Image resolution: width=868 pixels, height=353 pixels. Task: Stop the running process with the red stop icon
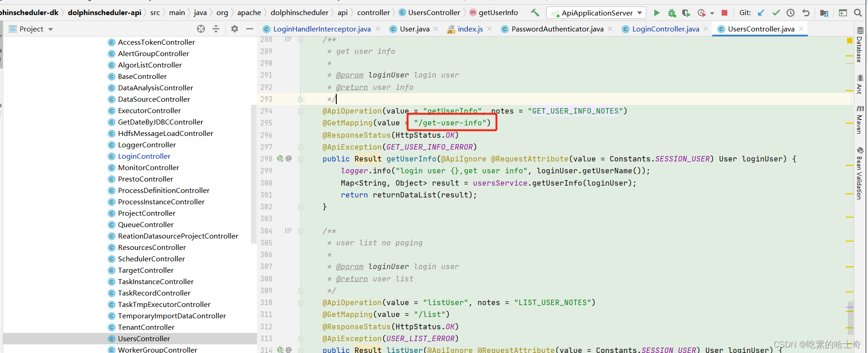(x=724, y=13)
